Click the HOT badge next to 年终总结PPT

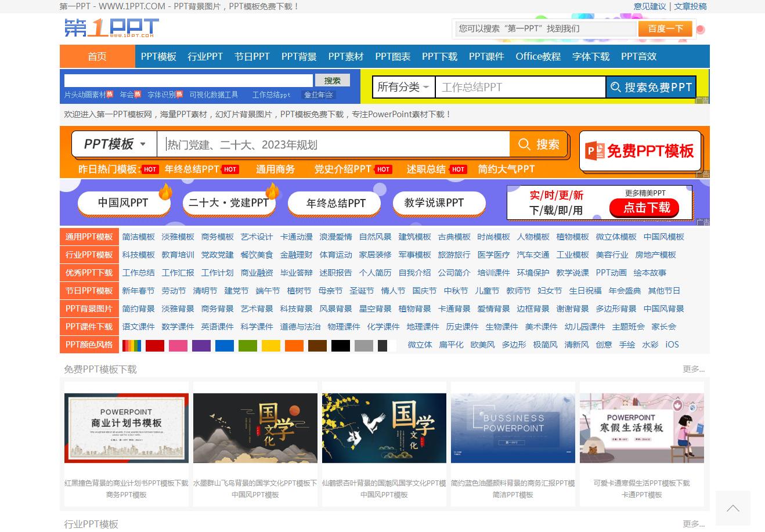tap(230, 169)
